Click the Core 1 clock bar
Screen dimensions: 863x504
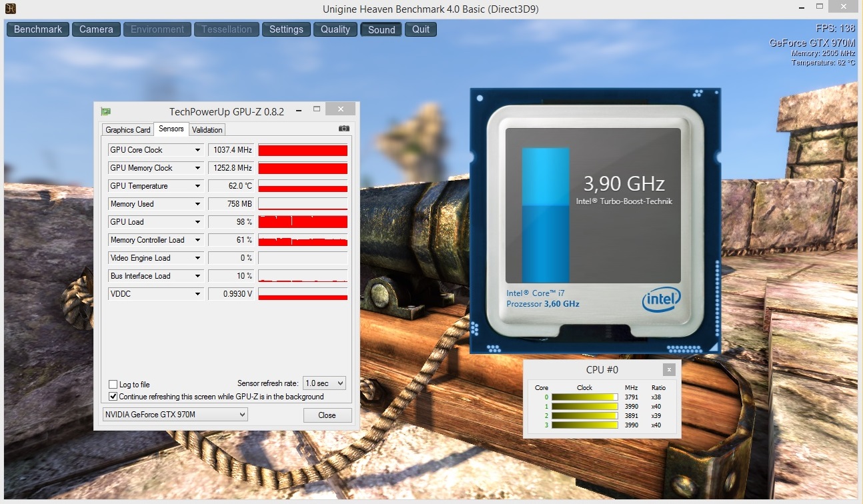pos(585,407)
